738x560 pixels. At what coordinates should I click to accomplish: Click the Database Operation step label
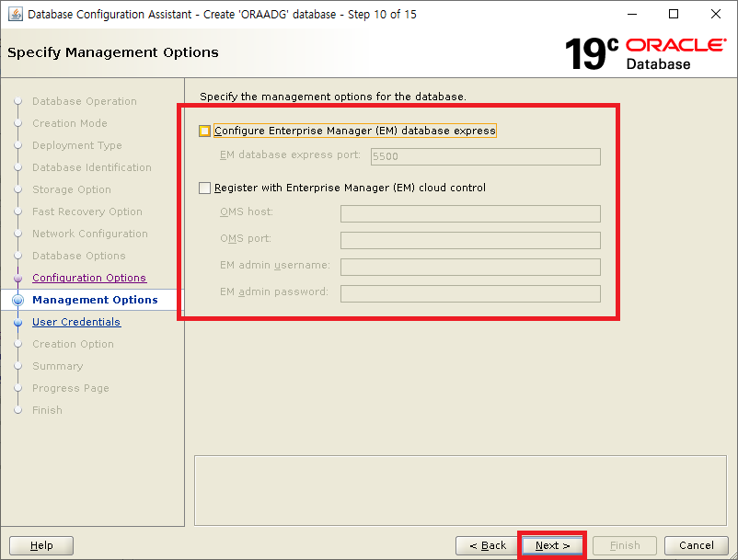pos(85,101)
